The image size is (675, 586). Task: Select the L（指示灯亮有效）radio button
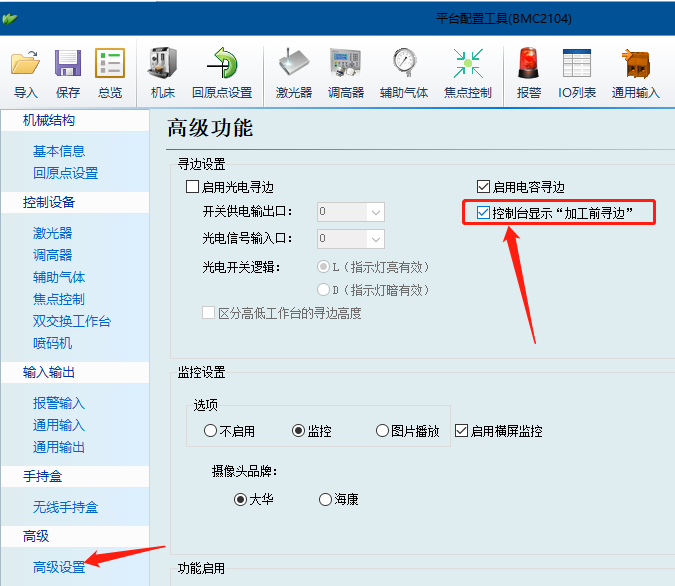pyautogui.click(x=323, y=267)
